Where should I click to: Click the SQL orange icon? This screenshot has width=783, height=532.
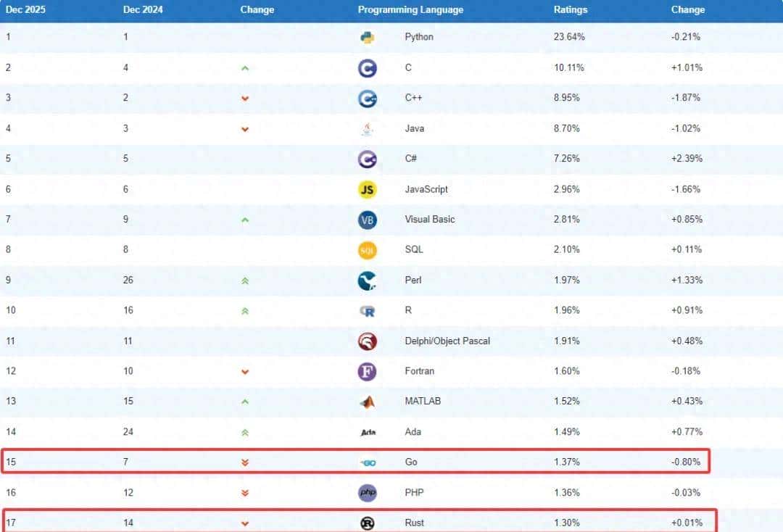click(x=368, y=250)
